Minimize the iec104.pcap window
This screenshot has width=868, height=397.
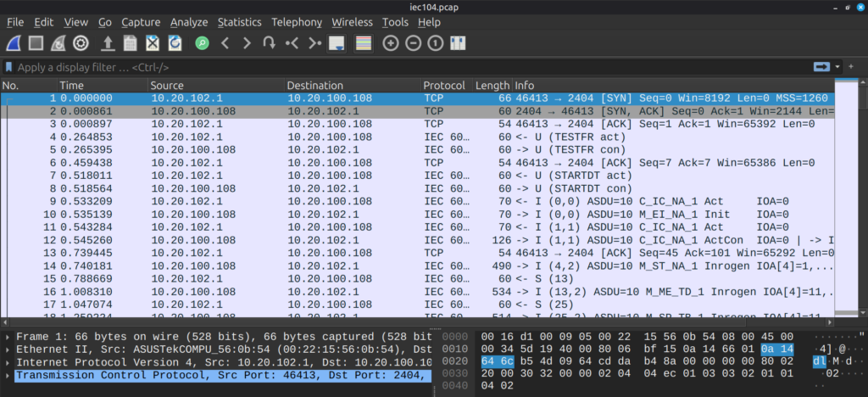835,7
